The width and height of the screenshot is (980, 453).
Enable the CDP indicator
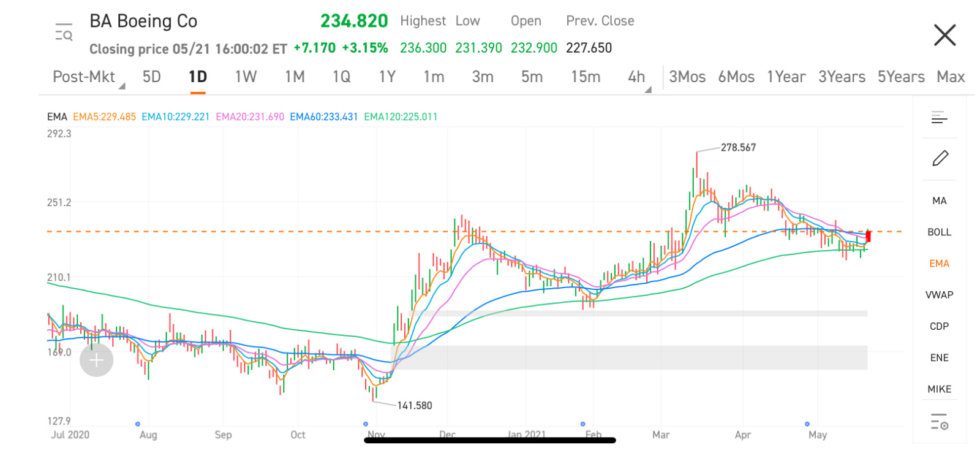[x=939, y=326]
